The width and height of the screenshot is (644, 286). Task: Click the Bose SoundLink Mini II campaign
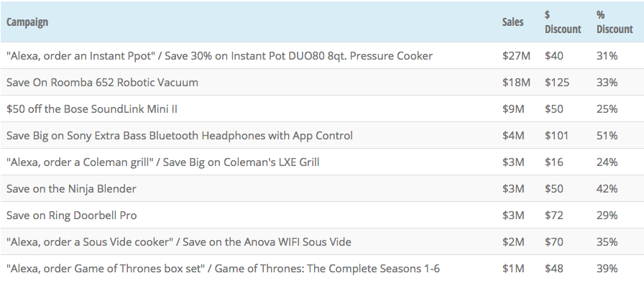pos(92,109)
